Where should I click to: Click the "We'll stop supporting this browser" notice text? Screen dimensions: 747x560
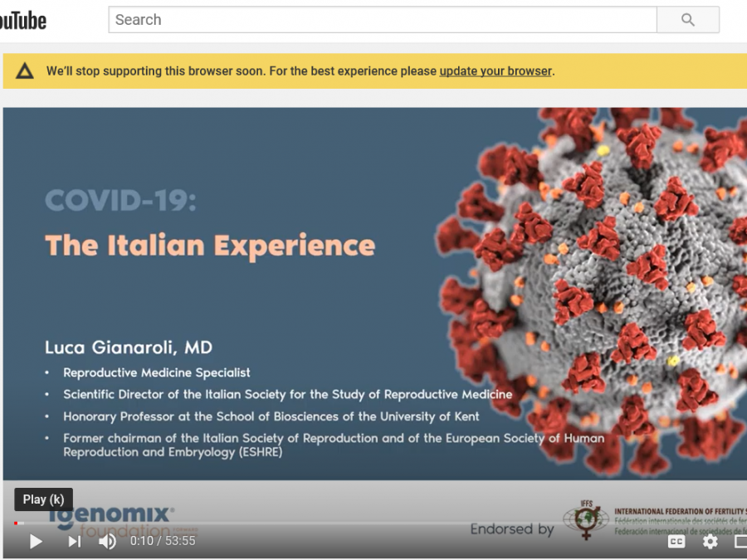click(300, 71)
